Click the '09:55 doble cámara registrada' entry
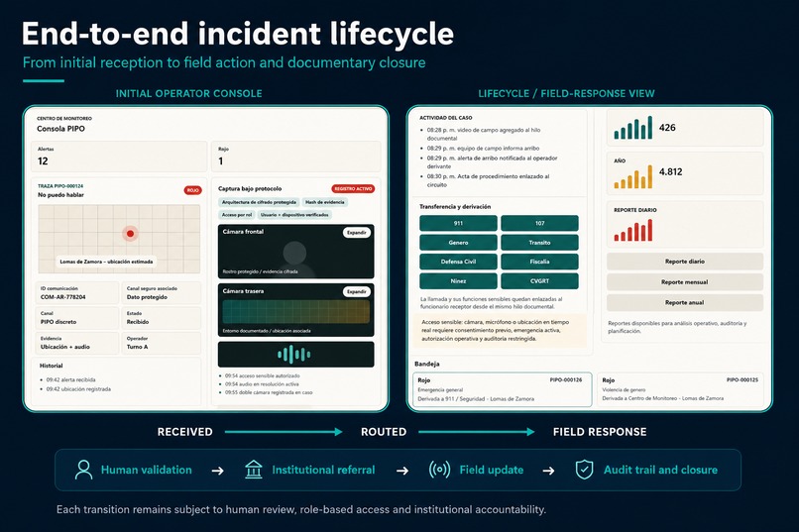This screenshot has width=799, height=532. pos(269,392)
